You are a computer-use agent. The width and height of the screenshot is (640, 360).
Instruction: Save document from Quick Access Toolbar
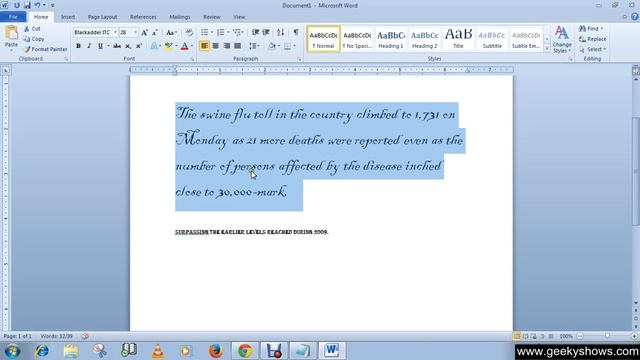pyautogui.click(x=27, y=5)
